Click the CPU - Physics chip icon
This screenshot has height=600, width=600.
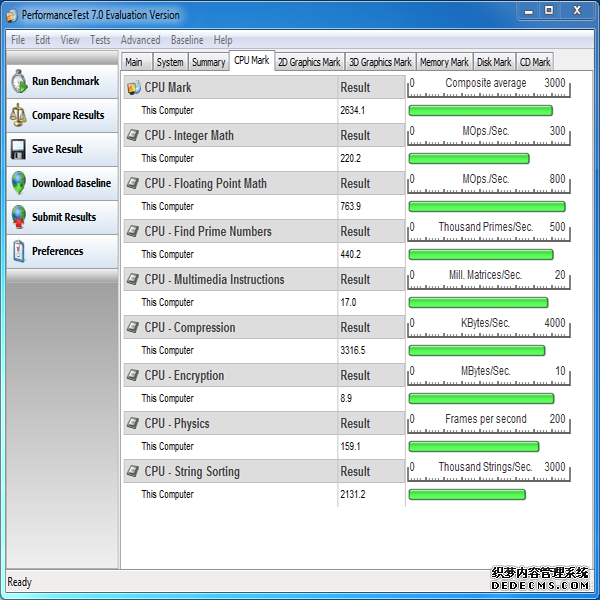(133, 423)
